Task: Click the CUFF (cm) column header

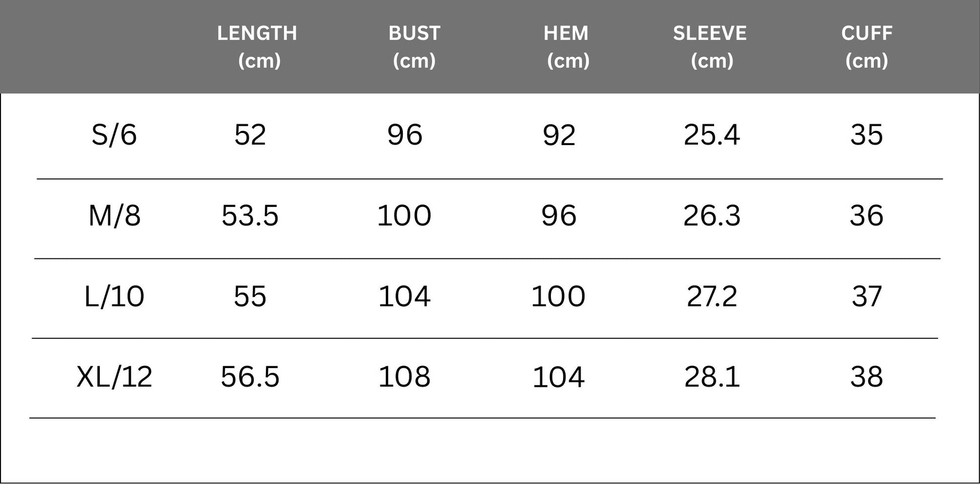Action: click(867, 47)
